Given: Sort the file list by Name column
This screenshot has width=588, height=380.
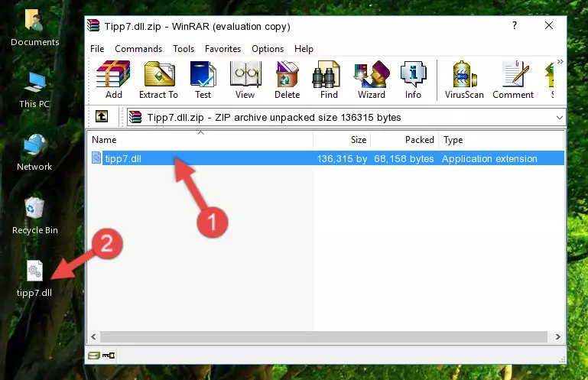Looking at the screenshot, I should click(x=200, y=140).
